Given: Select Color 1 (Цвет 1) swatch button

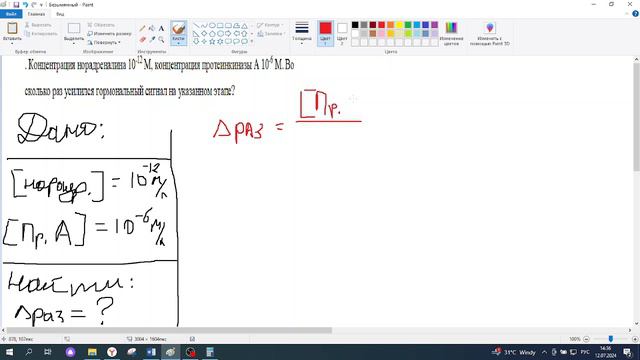Looking at the screenshot, I should pyautogui.click(x=325, y=33).
